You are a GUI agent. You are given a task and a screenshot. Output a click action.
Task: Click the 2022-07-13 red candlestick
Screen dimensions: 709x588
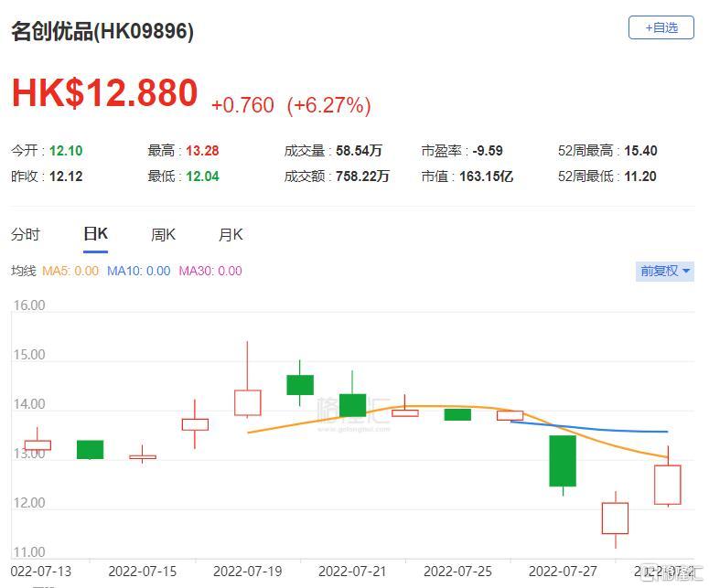coord(38,445)
